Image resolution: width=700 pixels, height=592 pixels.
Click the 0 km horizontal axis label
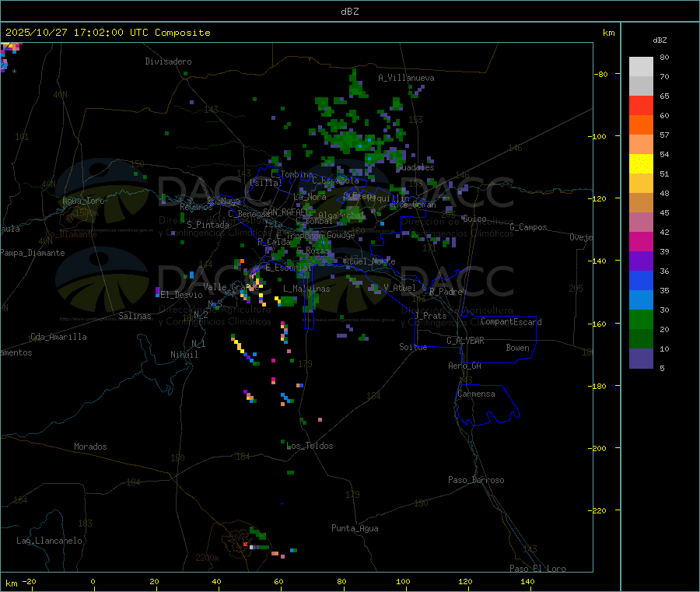(x=93, y=581)
